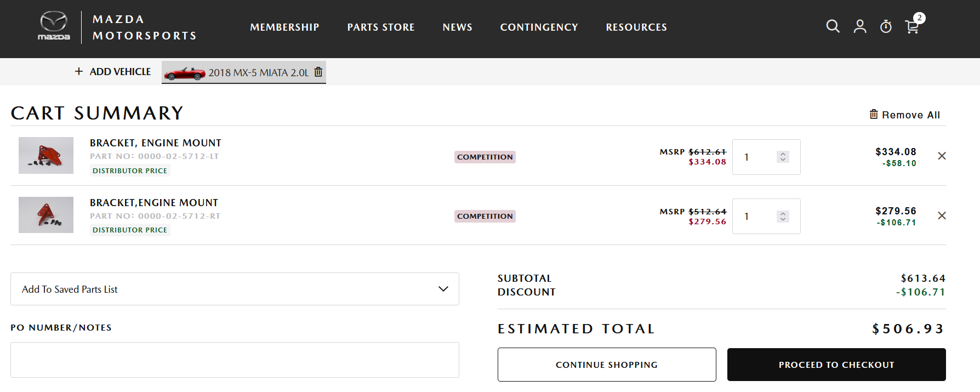Click the Competition badge on the RT bracket row
This screenshot has height=392, width=980.
pyautogui.click(x=485, y=216)
